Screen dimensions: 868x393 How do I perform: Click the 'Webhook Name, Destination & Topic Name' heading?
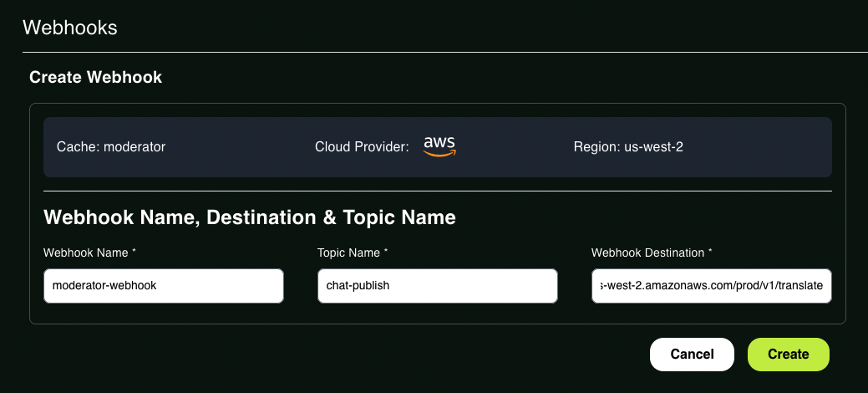tap(250, 217)
